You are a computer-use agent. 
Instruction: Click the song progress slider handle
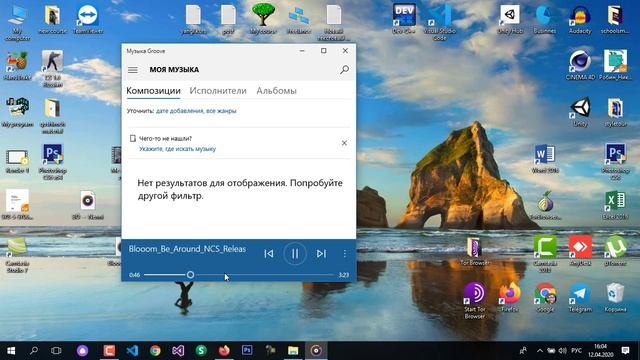(190, 275)
